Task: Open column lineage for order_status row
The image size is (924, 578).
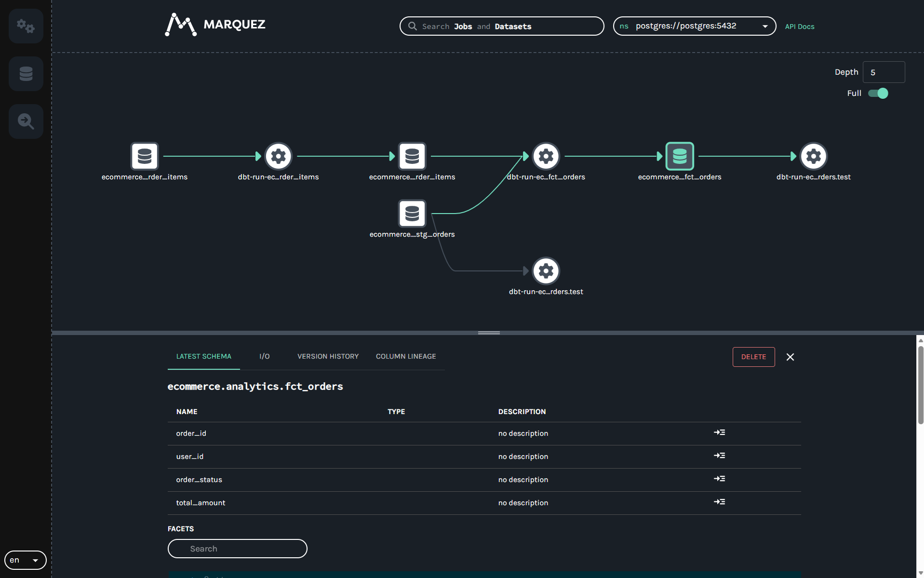Action: (x=719, y=479)
